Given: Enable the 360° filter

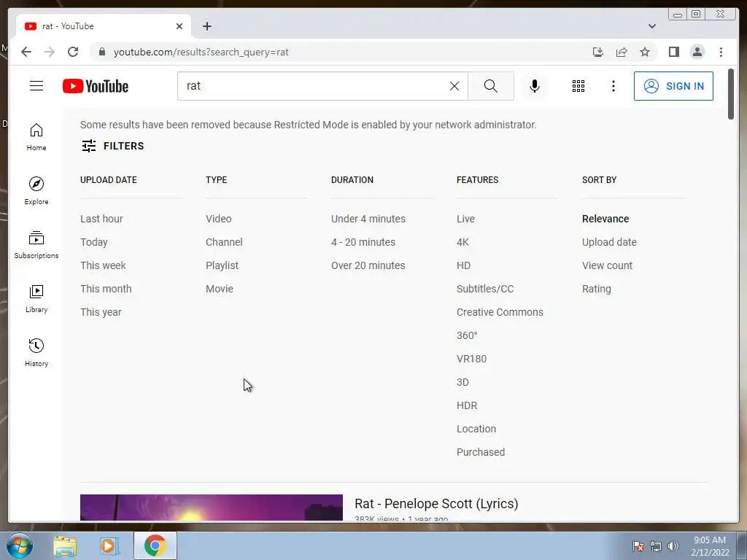Looking at the screenshot, I should click(467, 335).
